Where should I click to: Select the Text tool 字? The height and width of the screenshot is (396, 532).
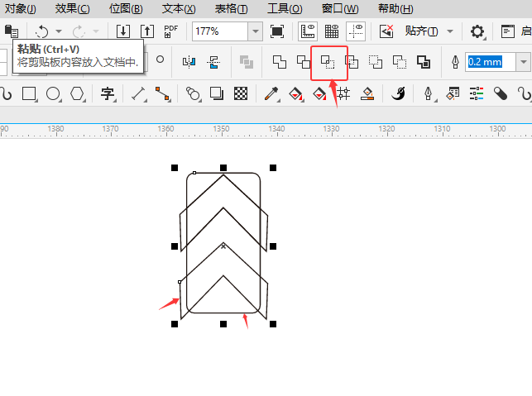108,93
